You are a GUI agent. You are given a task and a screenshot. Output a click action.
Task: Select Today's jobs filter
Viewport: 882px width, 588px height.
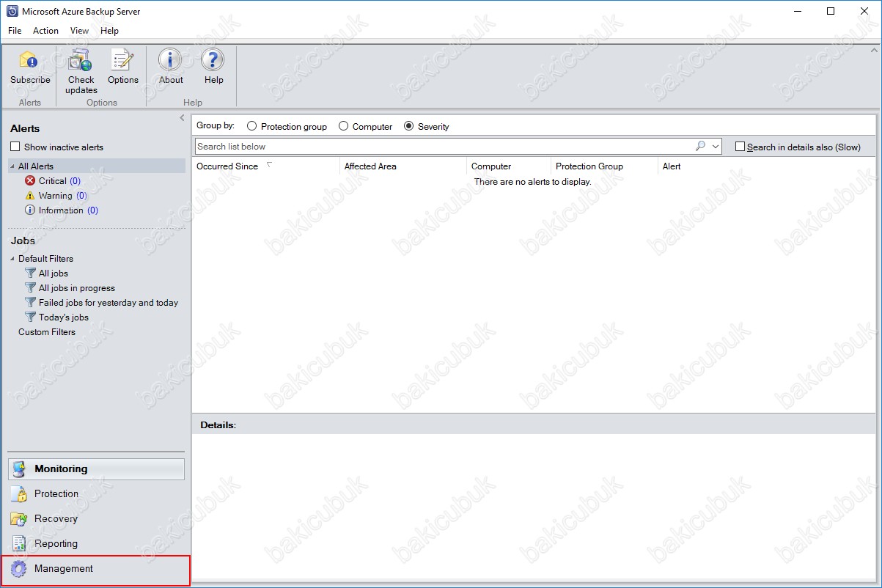click(64, 317)
